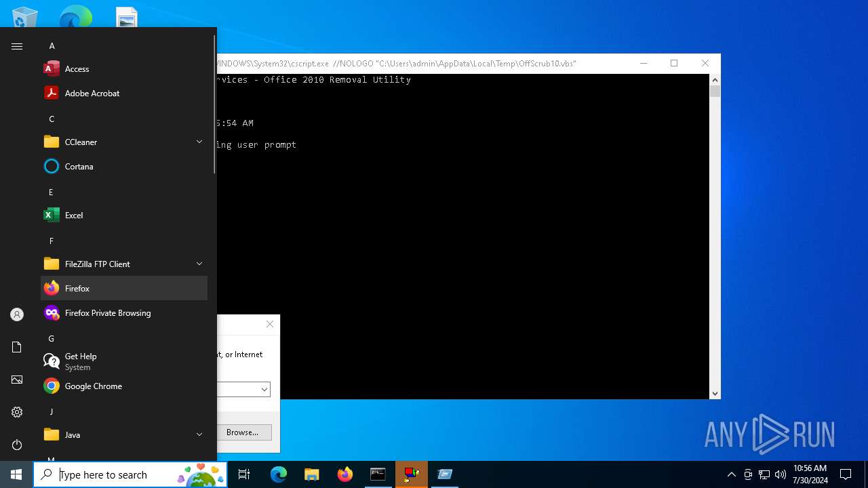Open the user account icon in Start
The height and width of the screenshot is (488, 868).
(x=17, y=314)
